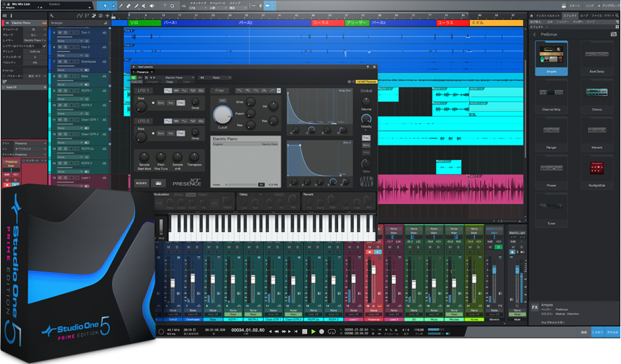
Task: Select the RedlightDist effect thumbnail
Action: tap(597, 173)
